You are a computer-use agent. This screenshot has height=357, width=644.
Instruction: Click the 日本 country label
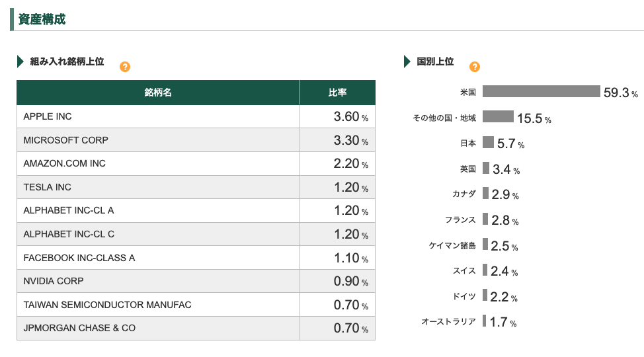point(467,143)
